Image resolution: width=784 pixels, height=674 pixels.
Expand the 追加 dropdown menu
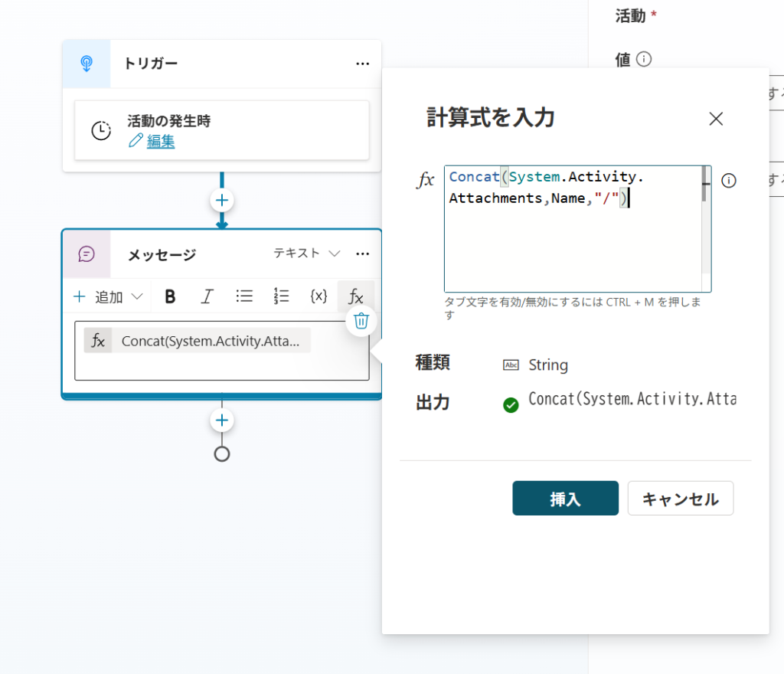(108, 296)
